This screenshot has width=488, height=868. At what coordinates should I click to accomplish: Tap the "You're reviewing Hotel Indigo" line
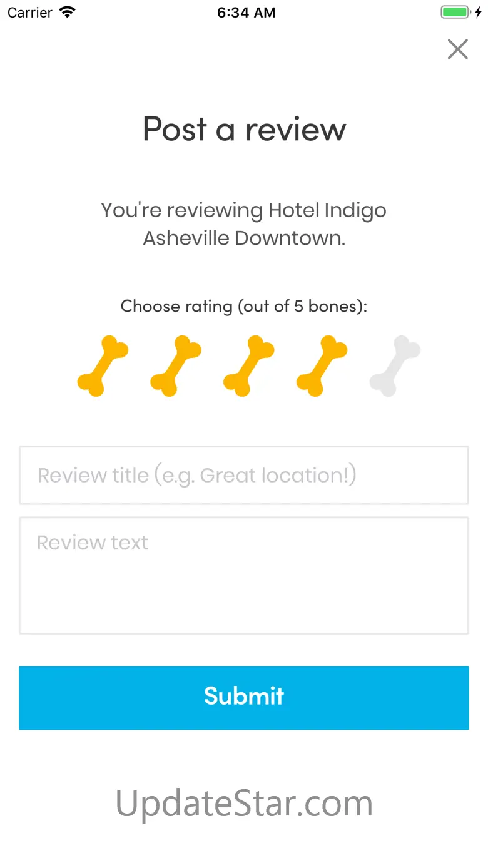[x=244, y=210]
